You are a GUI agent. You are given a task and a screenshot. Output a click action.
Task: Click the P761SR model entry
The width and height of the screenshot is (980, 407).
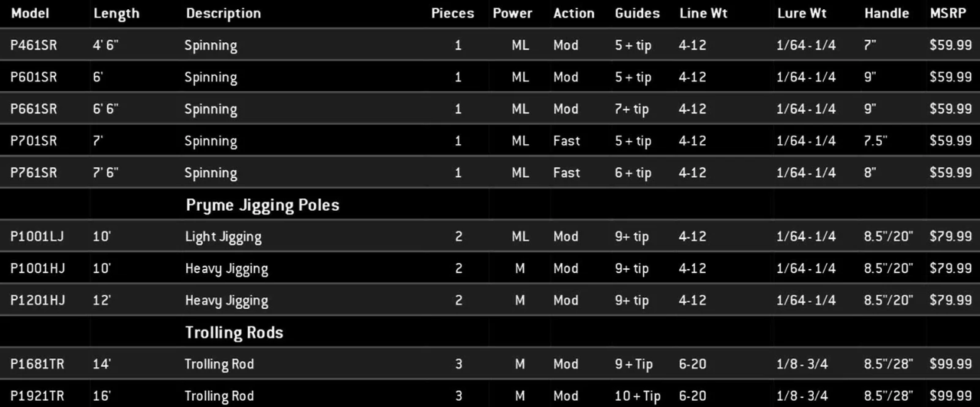[34, 172]
